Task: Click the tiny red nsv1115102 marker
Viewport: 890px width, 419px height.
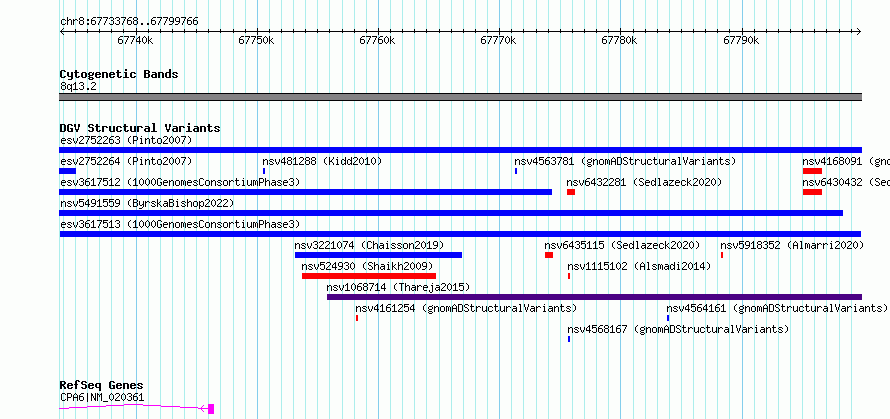Action: pos(569,276)
